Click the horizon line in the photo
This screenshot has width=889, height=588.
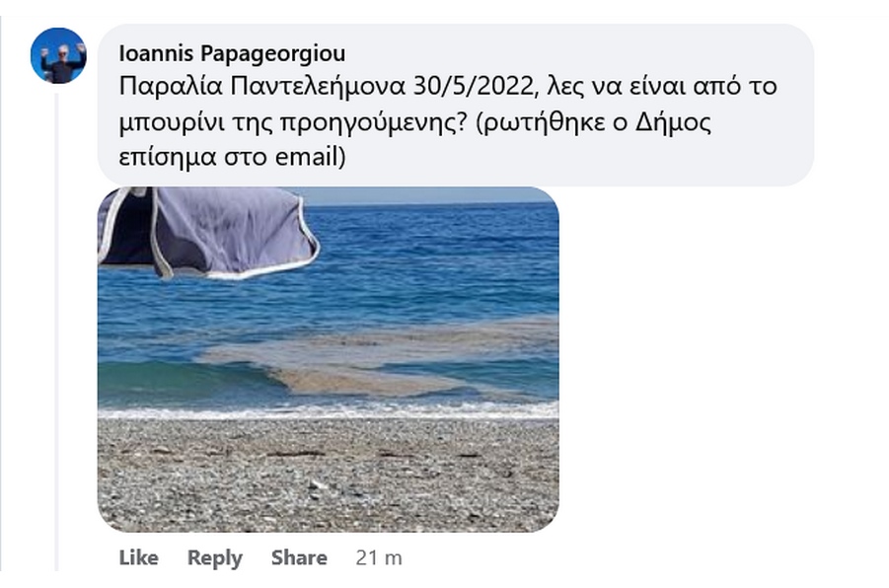coord(431,204)
